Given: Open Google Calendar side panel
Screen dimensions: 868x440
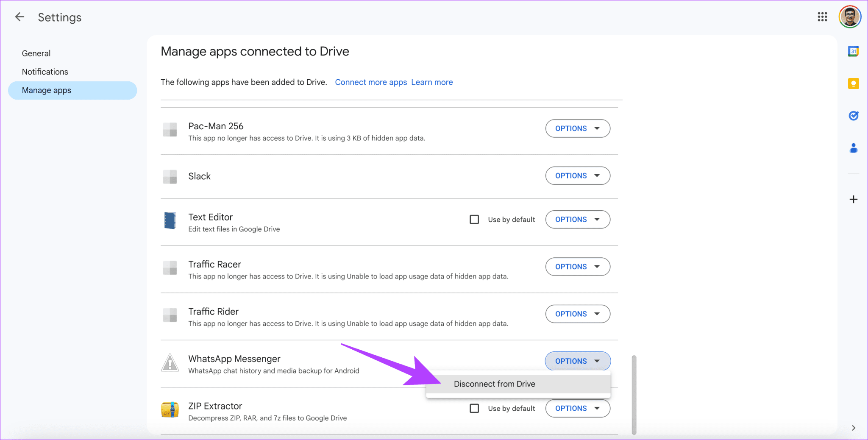Looking at the screenshot, I should coord(853,51).
